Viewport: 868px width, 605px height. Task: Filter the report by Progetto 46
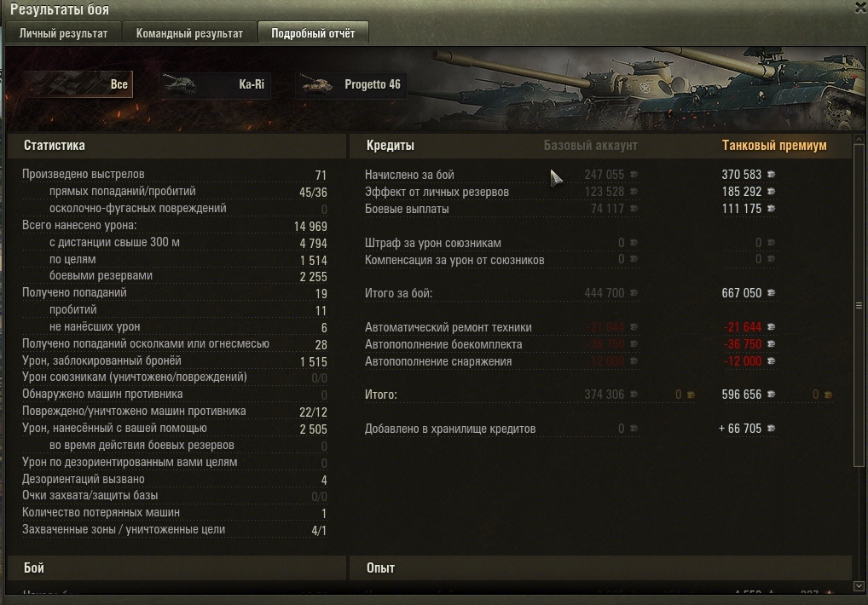point(351,84)
